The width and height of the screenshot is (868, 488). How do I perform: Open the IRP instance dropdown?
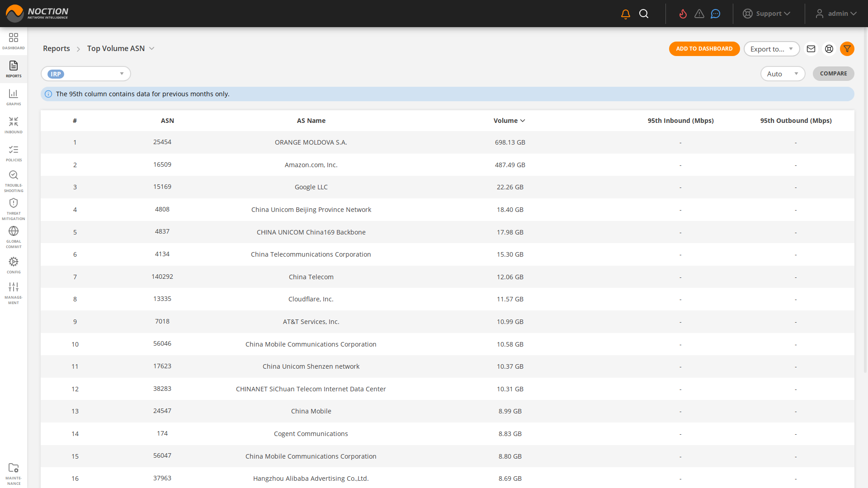click(x=86, y=74)
